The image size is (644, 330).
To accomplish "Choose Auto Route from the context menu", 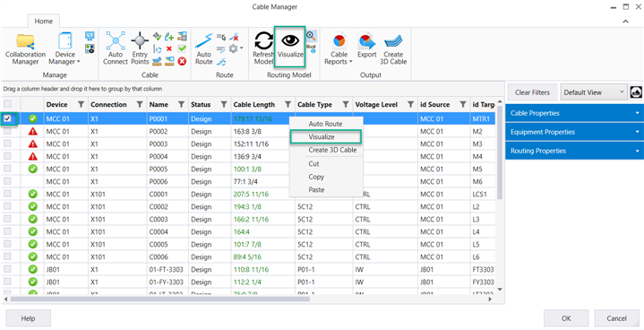I will [x=325, y=124].
